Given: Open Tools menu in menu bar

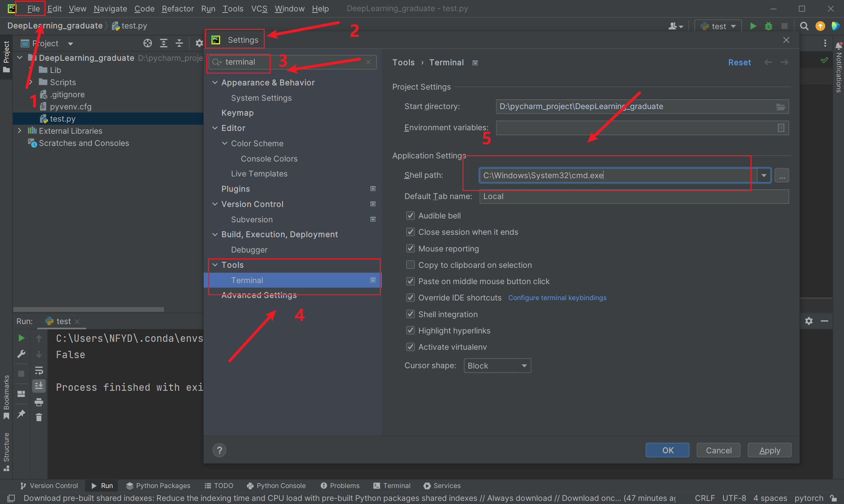Looking at the screenshot, I should pos(231,8).
